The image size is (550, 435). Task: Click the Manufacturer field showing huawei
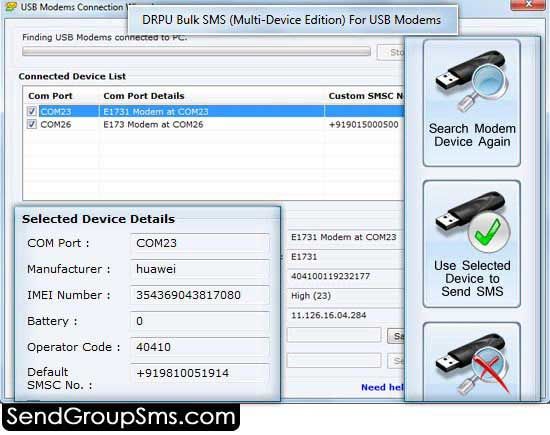[200, 269]
